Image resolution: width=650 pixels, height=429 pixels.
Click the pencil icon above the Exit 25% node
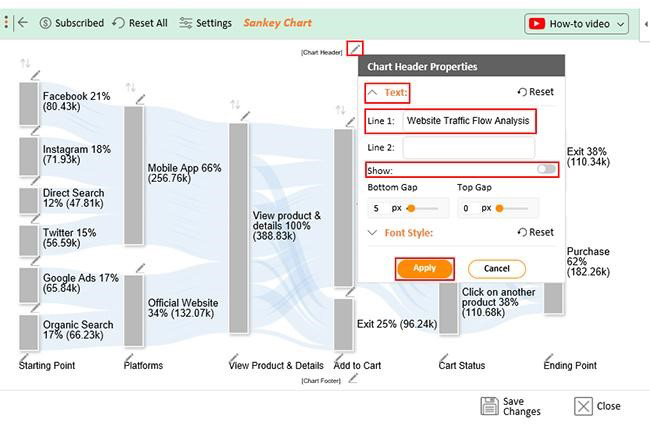(351, 292)
